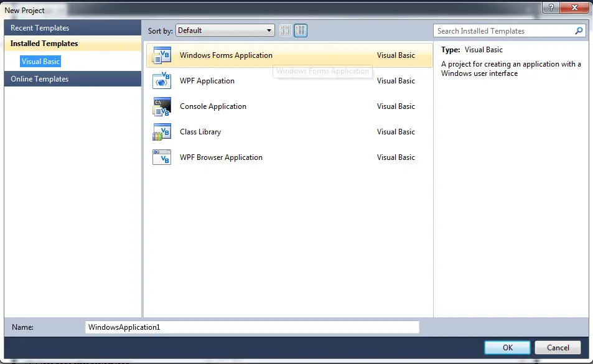Screen dimensions: 593x364
Task: Click the Search Installed Templates box
Action: pyautogui.click(x=510, y=31)
